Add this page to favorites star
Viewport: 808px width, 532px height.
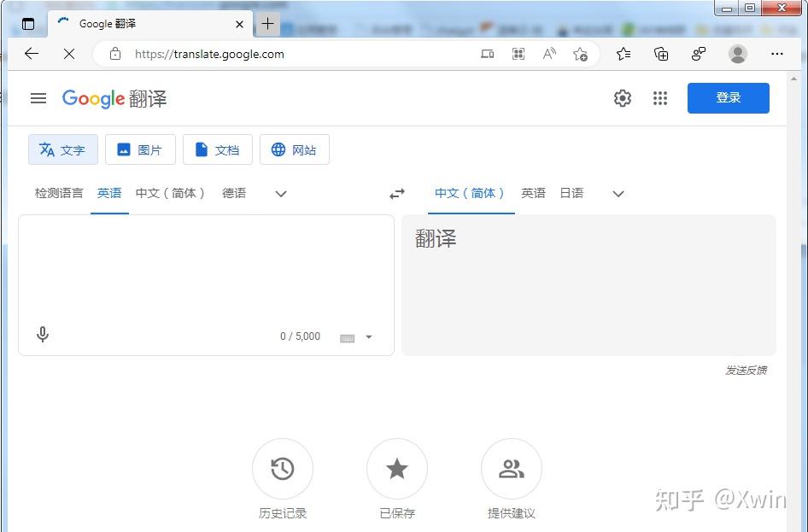(580, 54)
